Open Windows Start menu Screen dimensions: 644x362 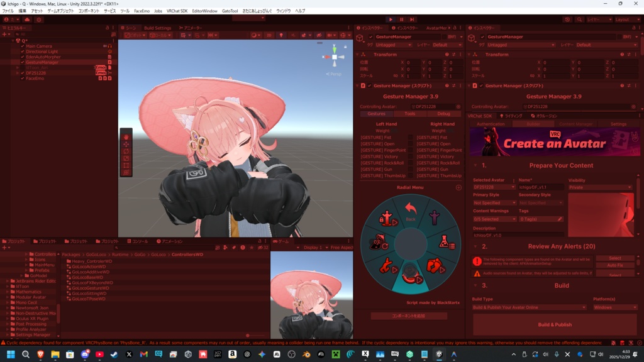click(x=11, y=354)
